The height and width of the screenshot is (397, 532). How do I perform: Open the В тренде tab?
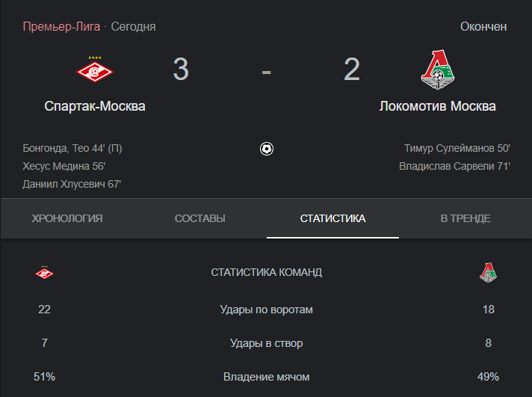466,218
